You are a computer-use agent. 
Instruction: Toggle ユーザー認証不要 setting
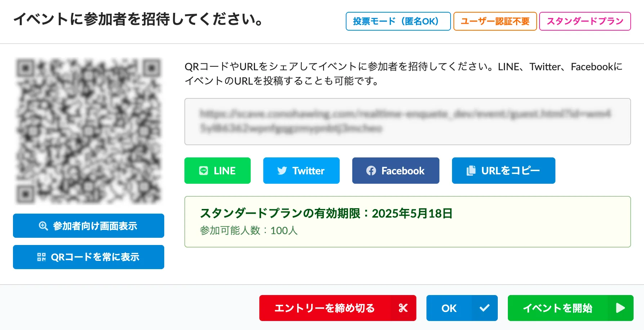click(495, 21)
